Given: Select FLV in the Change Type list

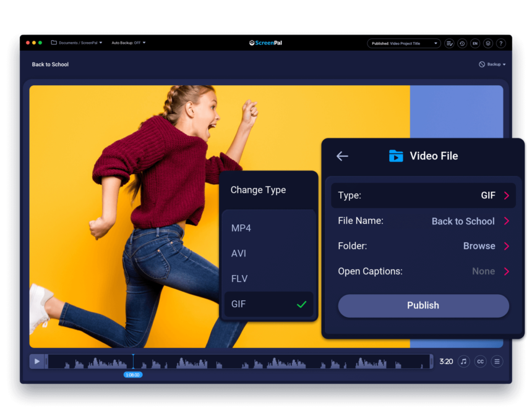Looking at the screenshot, I should [x=268, y=279].
